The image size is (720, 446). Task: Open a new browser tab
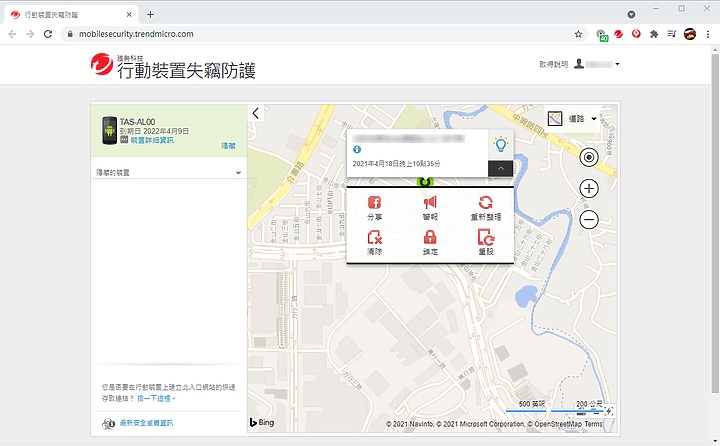150,15
